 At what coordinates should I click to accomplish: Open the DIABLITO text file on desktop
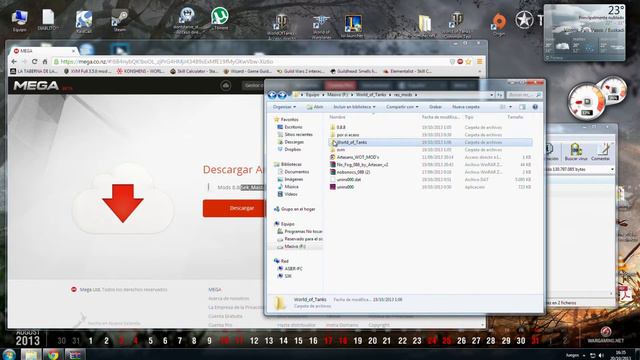click(x=48, y=20)
